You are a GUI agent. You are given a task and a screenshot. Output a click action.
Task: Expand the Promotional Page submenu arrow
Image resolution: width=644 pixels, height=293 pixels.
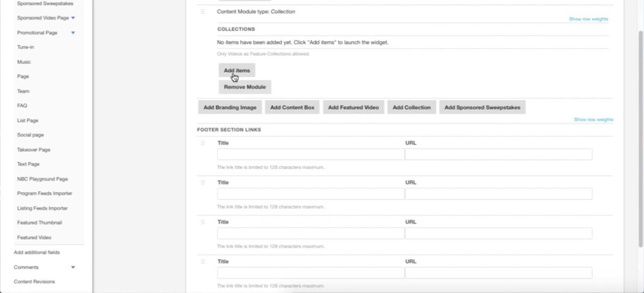pyautogui.click(x=73, y=33)
